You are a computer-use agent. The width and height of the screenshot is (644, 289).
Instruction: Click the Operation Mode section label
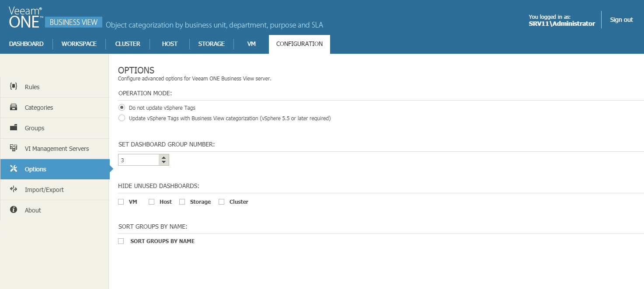coord(145,94)
